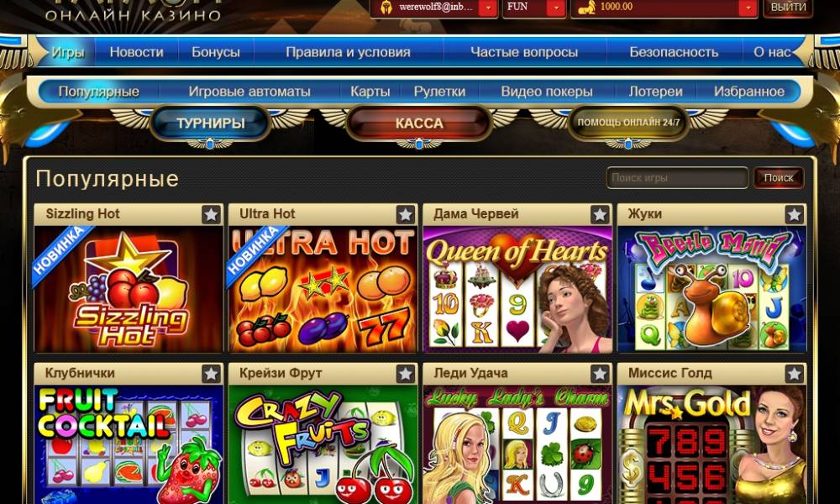Click the star icon on Крейзи Фрут

[x=406, y=374]
